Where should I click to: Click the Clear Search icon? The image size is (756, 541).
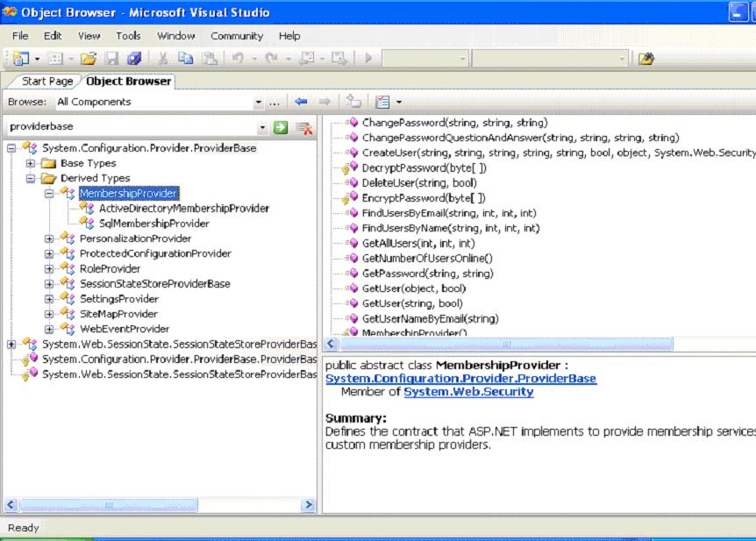pos(304,128)
